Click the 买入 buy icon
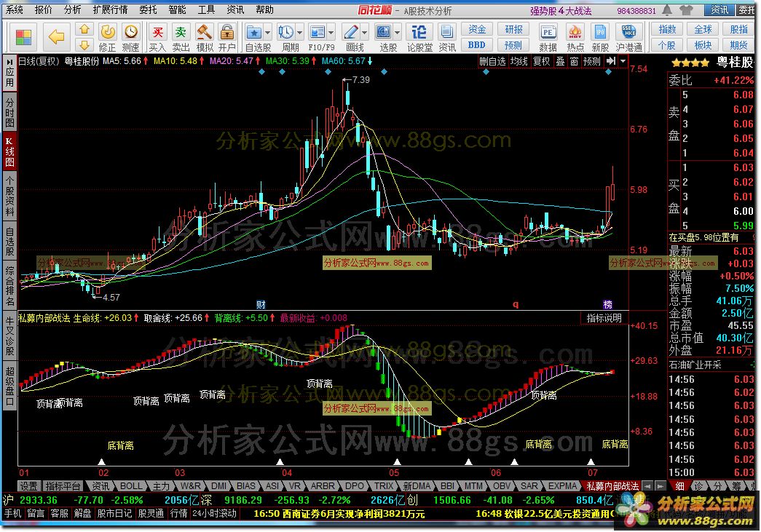The image size is (761, 532). click(158, 32)
